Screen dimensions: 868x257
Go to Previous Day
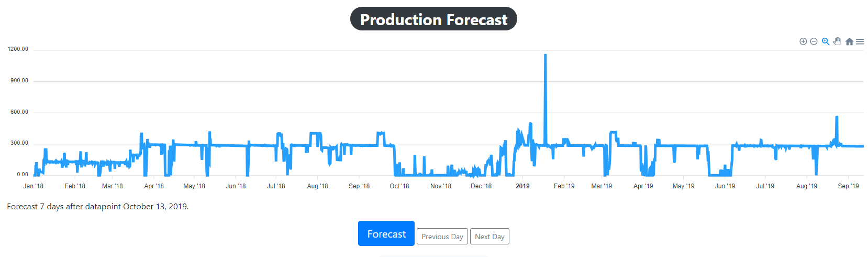point(442,237)
